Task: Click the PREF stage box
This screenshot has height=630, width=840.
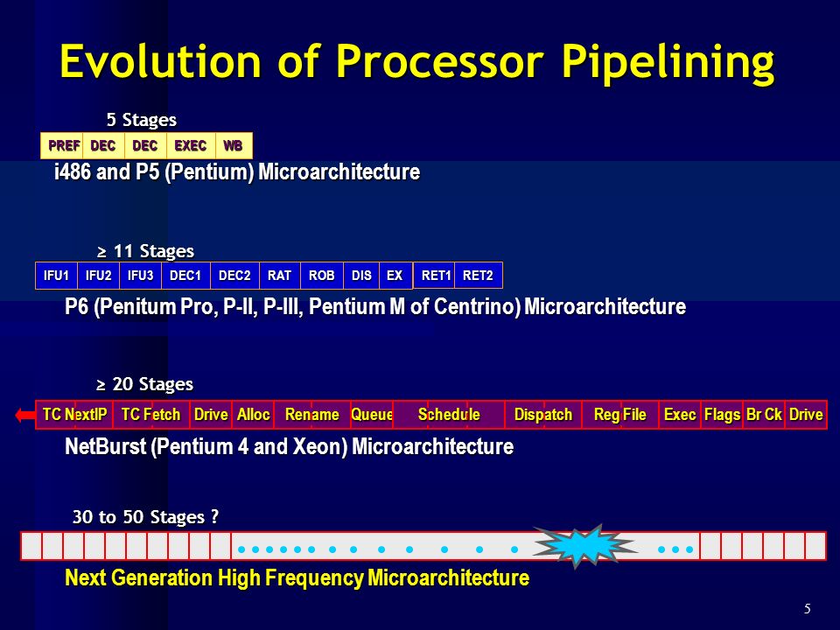Action: point(61,146)
